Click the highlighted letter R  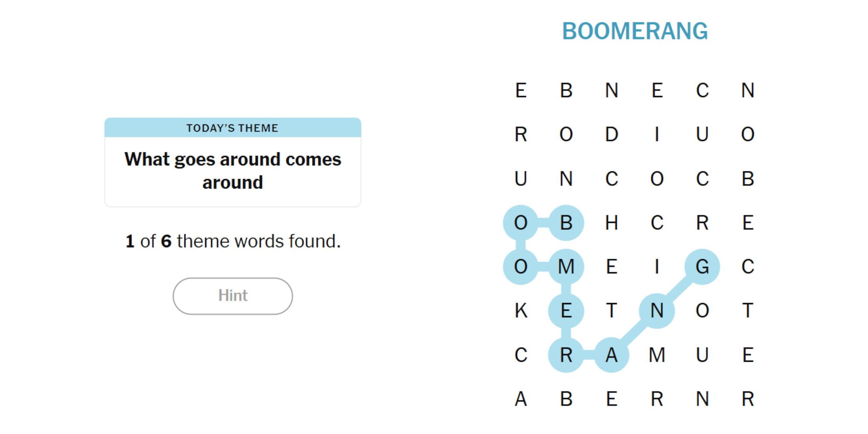(566, 355)
